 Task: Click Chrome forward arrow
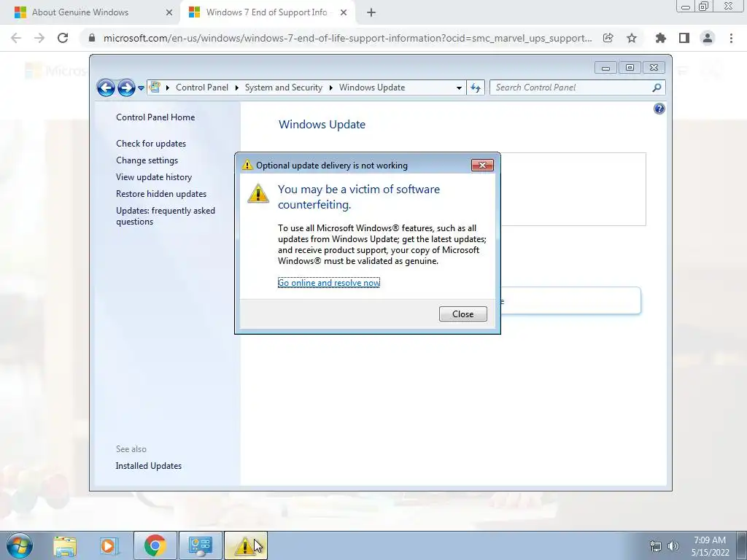(x=39, y=38)
